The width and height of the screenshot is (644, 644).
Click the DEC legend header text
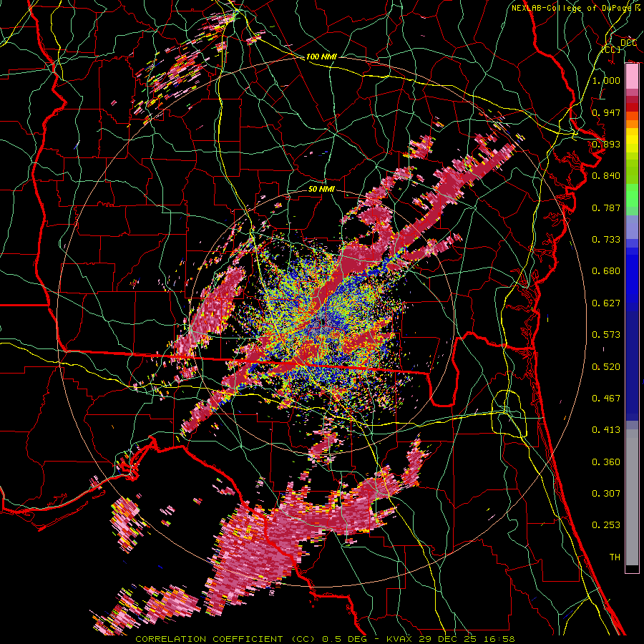(x=628, y=43)
